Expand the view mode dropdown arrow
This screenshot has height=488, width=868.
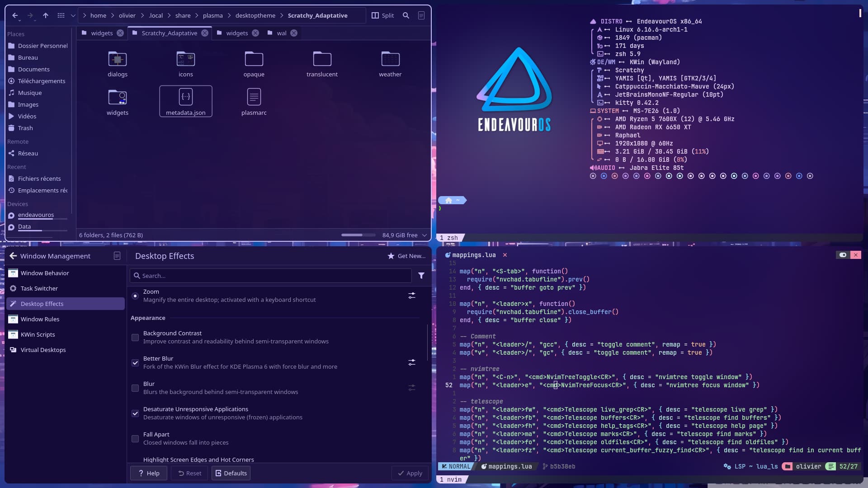[73, 15]
